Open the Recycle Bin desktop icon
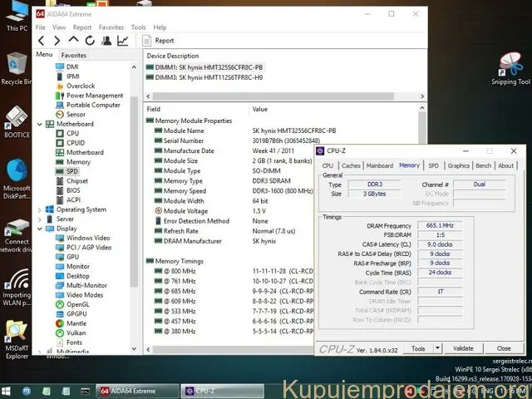The height and width of the screenshot is (399, 532). pyautogui.click(x=16, y=66)
